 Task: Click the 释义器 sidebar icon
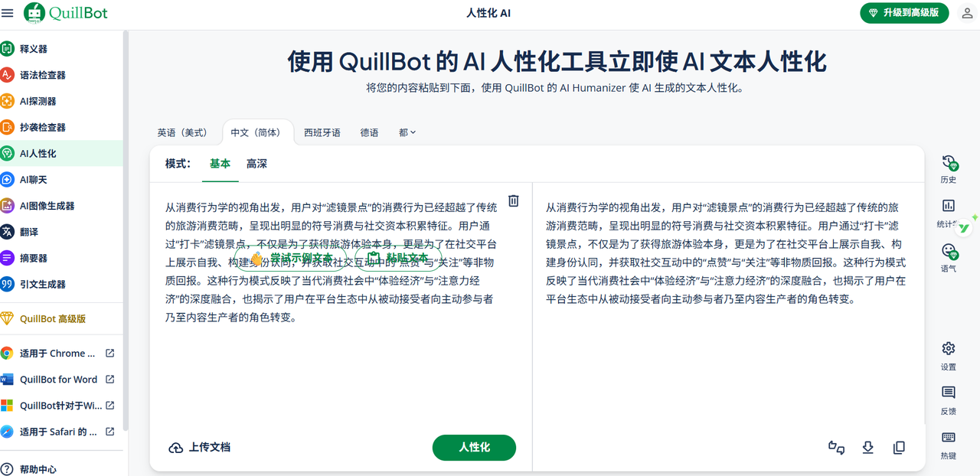tap(7, 49)
